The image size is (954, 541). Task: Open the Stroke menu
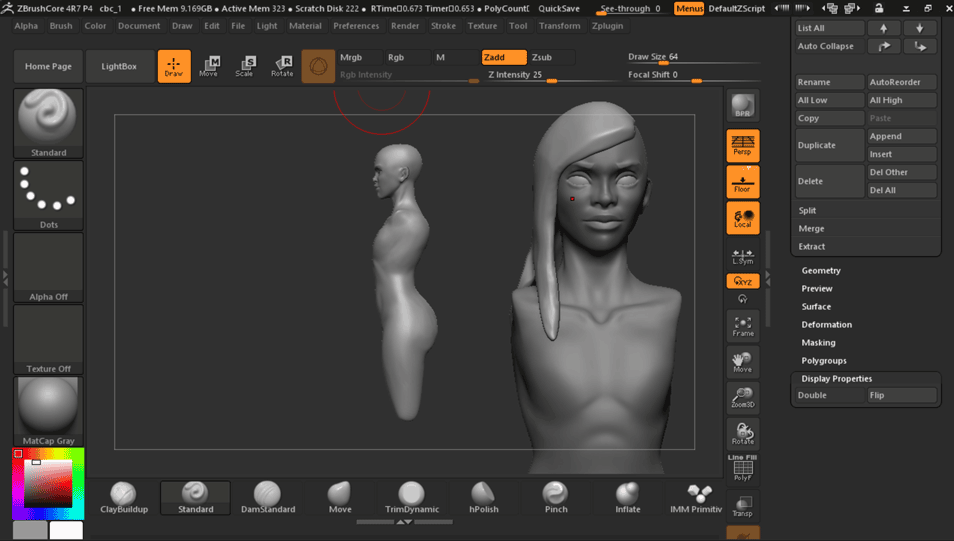click(x=443, y=26)
